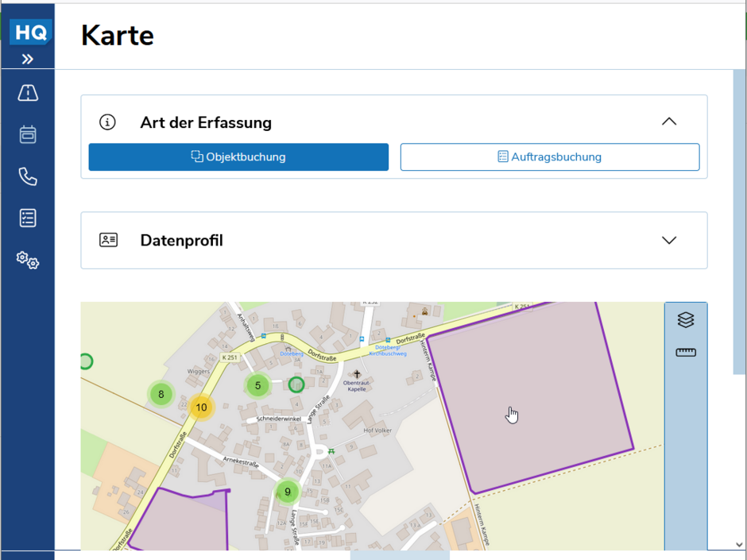The height and width of the screenshot is (560, 747).
Task: Click the green cluster marker labeled 9
Action: [x=288, y=492]
